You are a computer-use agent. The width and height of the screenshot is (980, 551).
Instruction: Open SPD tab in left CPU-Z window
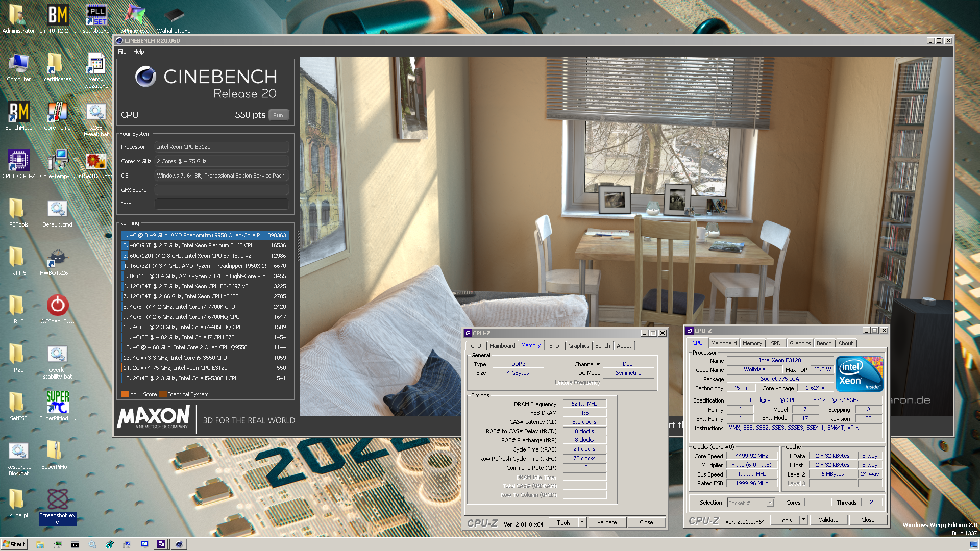coord(554,346)
